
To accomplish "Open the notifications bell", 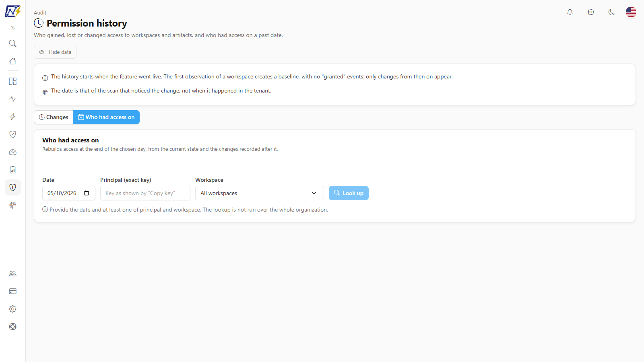I will 570,12.
